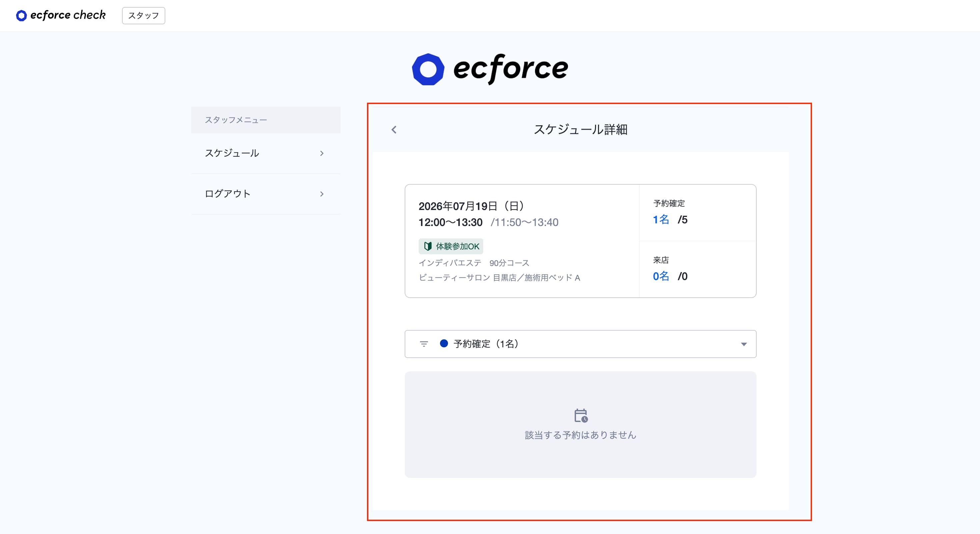This screenshot has width=980, height=534.
Task: Click the location ビューティーサロン 目黒店／施術用ベッド A
Action: point(499,278)
